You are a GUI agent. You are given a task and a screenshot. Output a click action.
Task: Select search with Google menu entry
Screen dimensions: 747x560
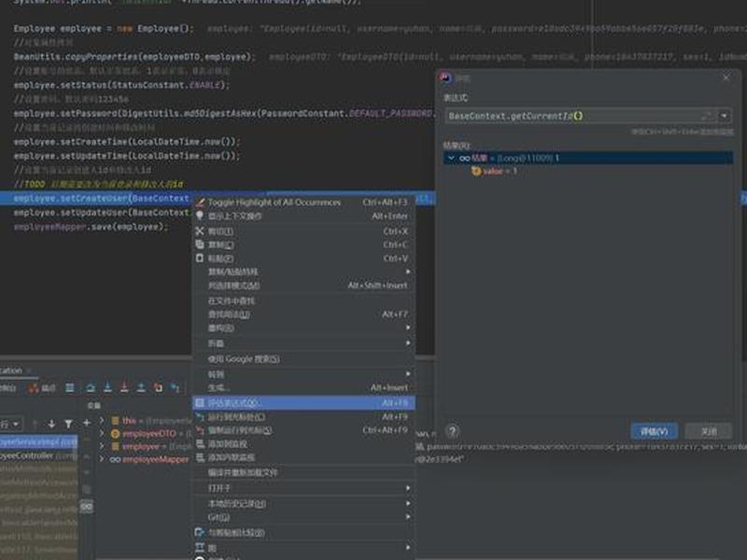303,359
